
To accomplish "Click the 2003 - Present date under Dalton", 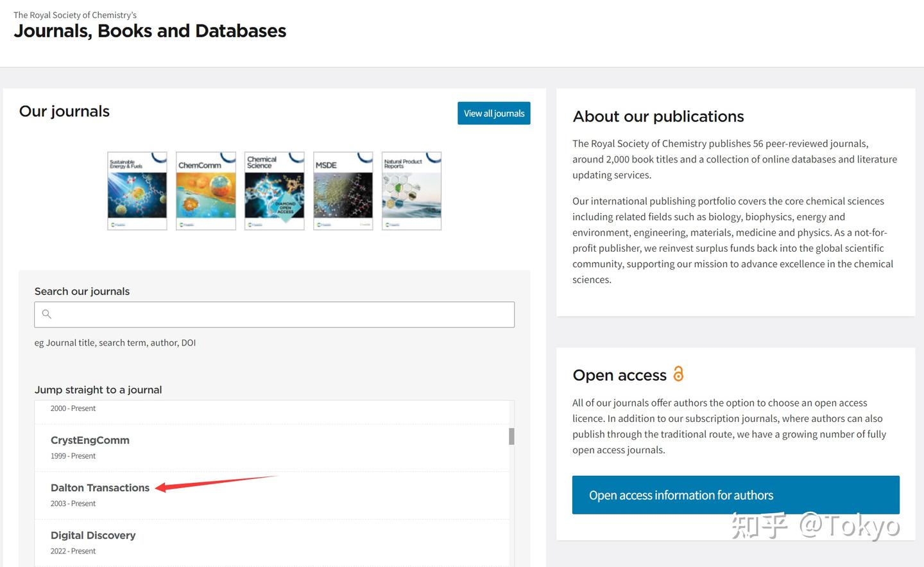I will click(x=73, y=503).
